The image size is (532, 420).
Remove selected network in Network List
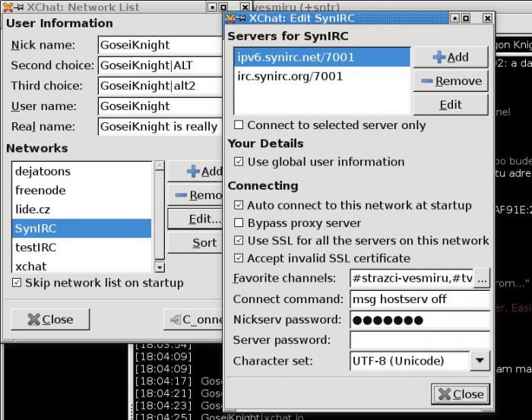[195, 195]
